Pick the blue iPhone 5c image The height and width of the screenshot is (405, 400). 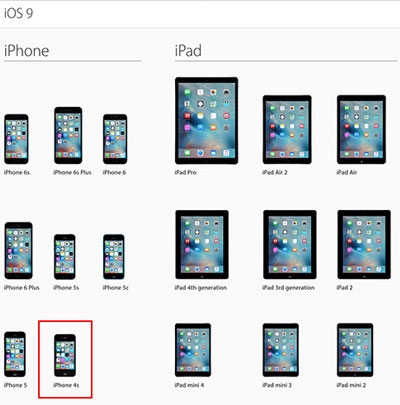114,257
